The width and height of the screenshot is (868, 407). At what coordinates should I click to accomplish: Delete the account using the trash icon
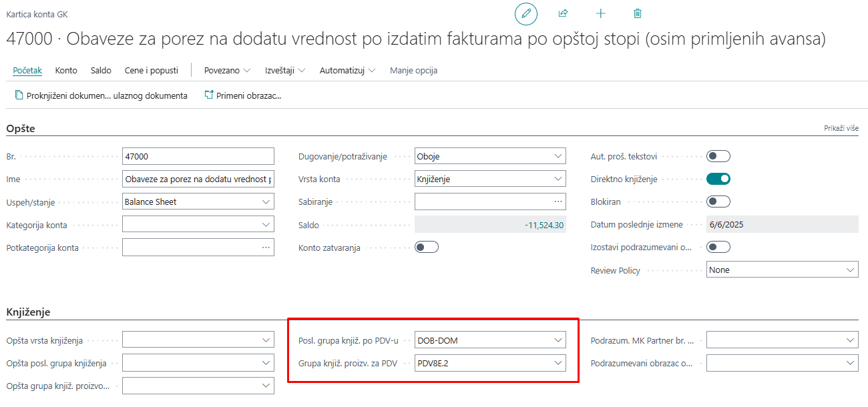point(637,13)
